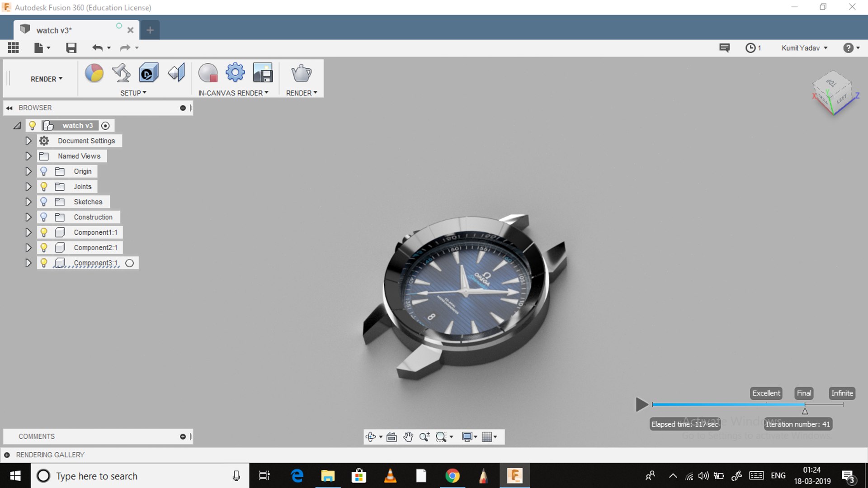Image resolution: width=868 pixels, height=488 pixels.
Task: Collapse the watch v3 root node
Action: point(17,125)
